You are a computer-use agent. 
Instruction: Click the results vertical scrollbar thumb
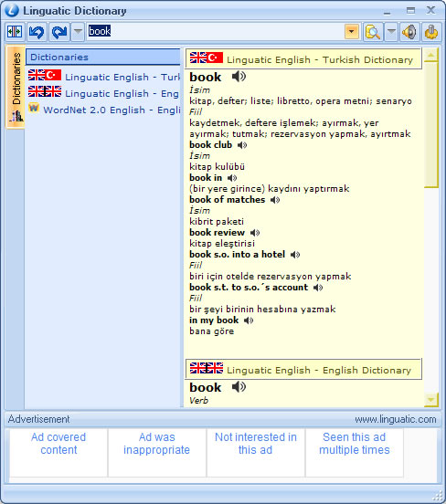coord(431,125)
